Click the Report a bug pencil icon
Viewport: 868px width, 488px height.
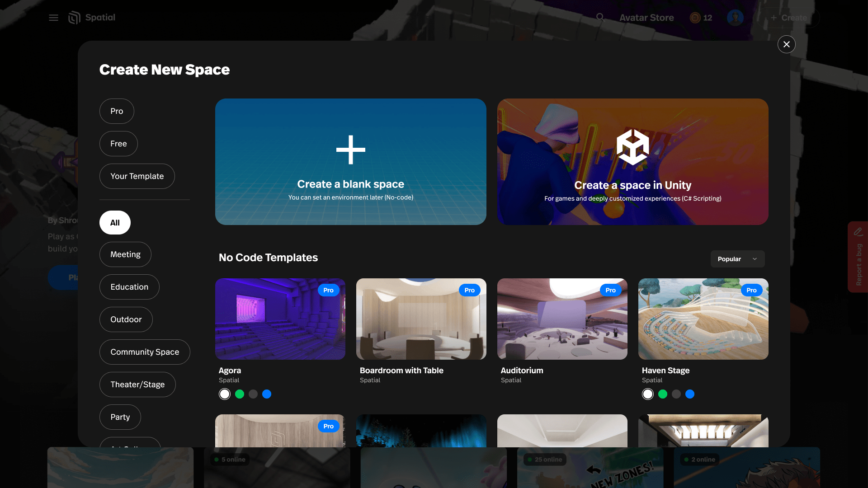pos(858,232)
